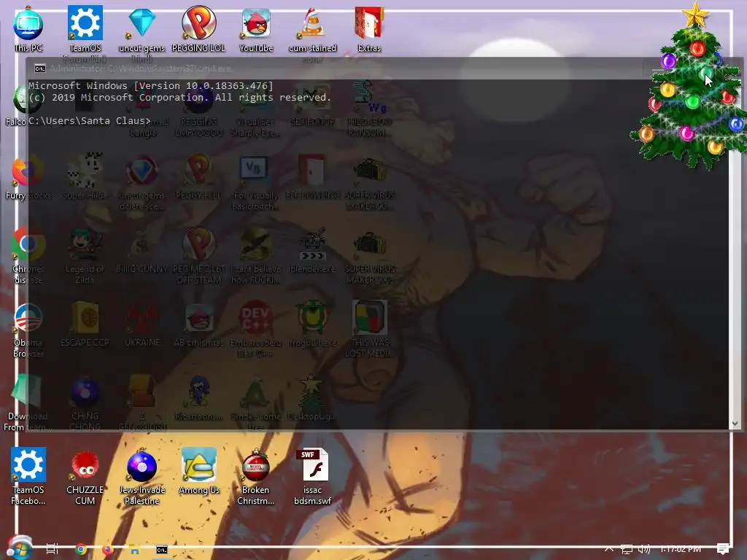Screen dimensions: 747x560
Task: Select TeamOS Facebook gear shortcut
Action: click(x=28, y=476)
